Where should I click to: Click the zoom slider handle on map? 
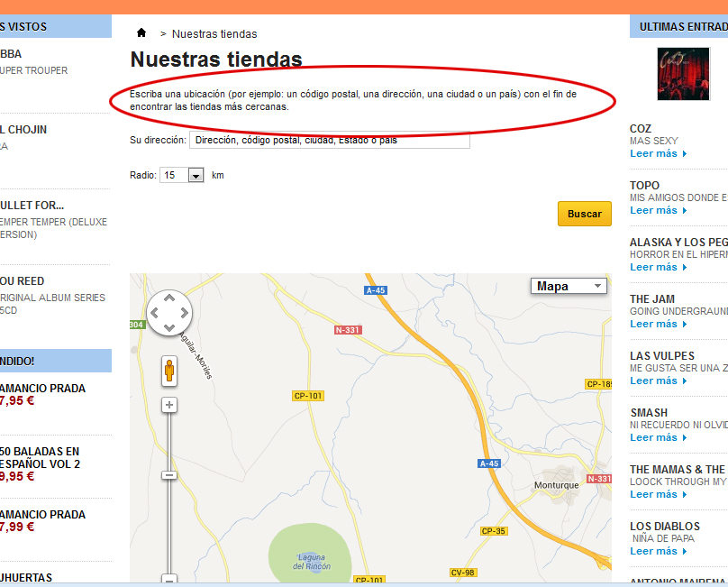pos(169,475)
